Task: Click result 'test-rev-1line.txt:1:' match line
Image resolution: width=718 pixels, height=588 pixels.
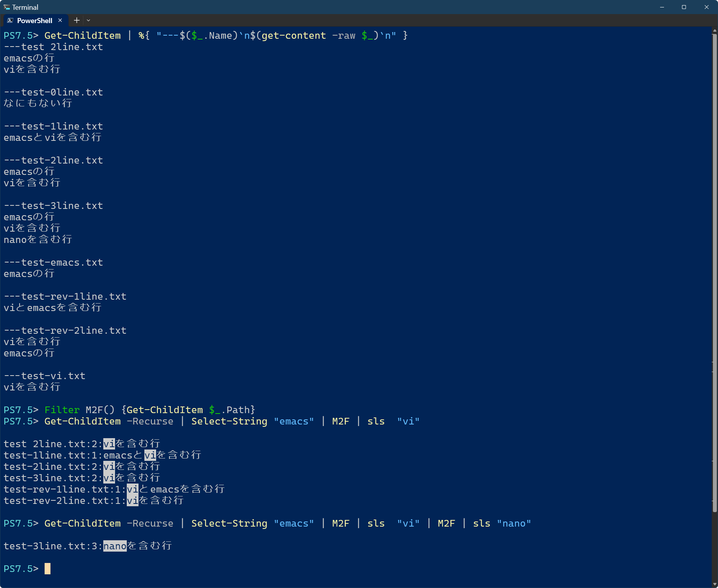Action: [114, 489]
